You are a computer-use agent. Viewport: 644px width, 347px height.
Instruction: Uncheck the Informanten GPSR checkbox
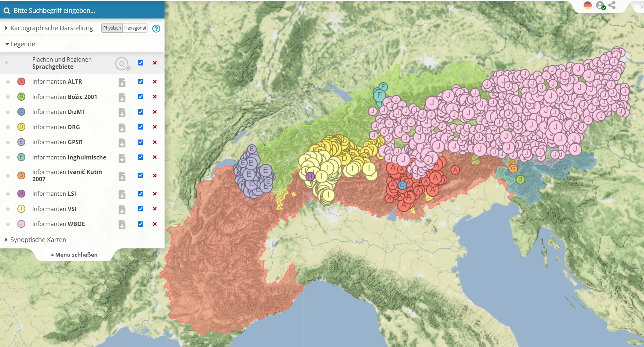pyautogui.click(x=141, y=142)
